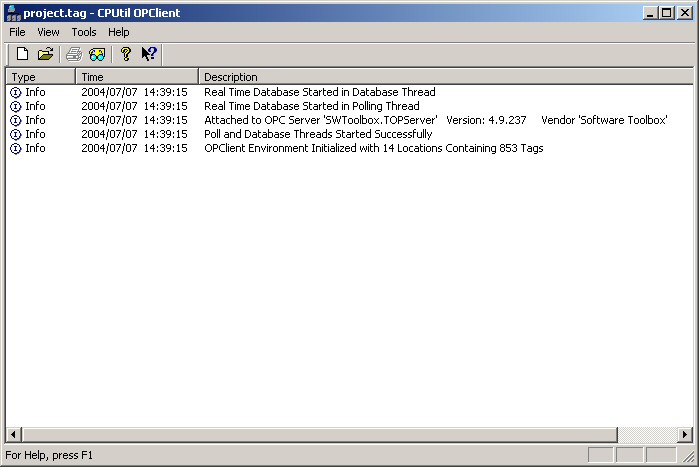This screenshot has height=467, width=699.
Task: Sort log by the Time column header
Action: point(136,76)
